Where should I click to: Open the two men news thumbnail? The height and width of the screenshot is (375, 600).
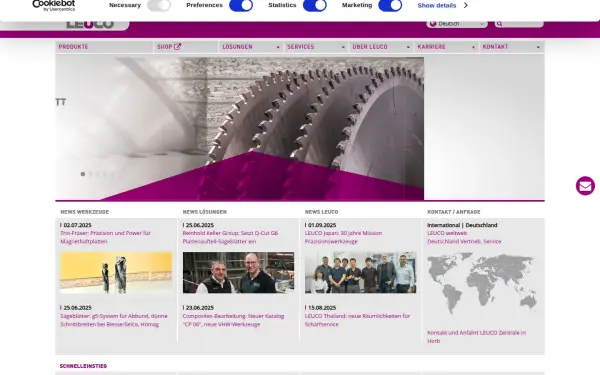(x=238, y=272)
